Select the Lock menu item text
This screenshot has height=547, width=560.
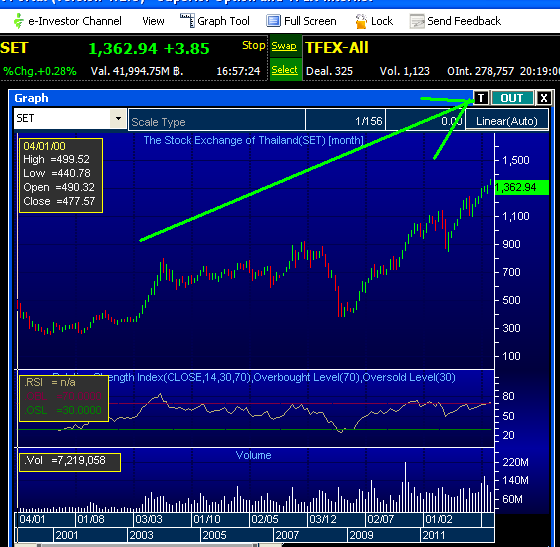pyautogui.click(x=382, y=21)
